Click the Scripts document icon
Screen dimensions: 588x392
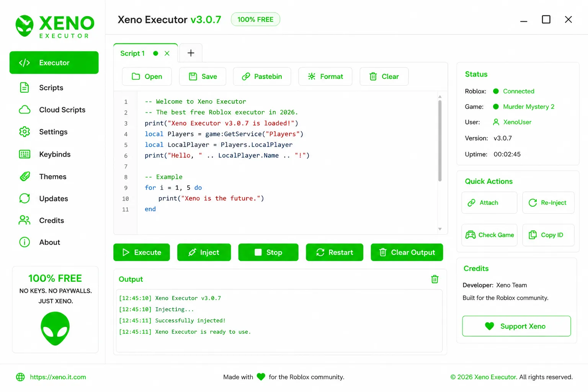coord(24,88)
